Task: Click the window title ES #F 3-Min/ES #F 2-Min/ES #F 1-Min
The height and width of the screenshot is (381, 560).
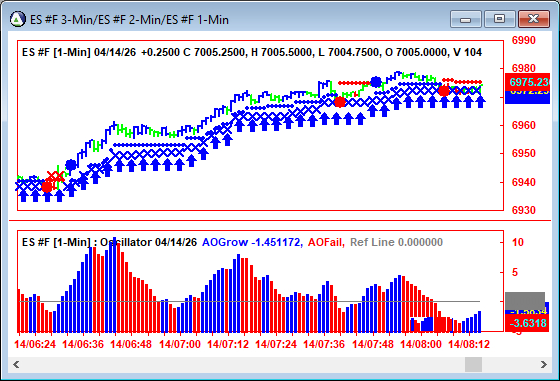Action: [x=129, y=20]
